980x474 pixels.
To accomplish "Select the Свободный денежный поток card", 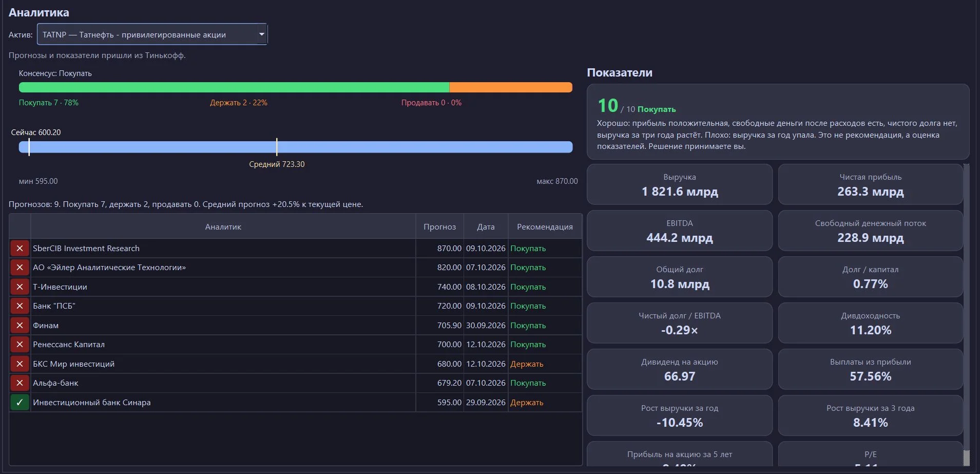I will (871, 231).
